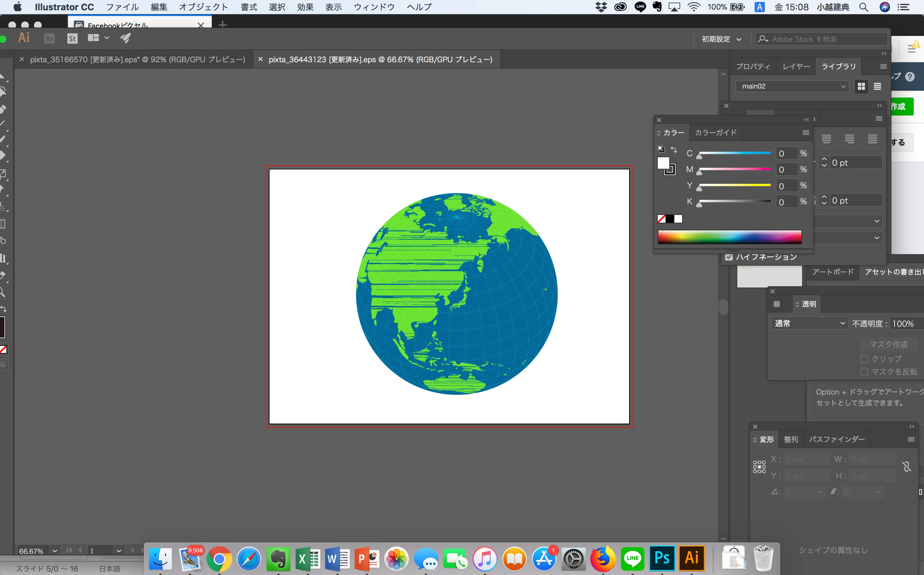Screen dimensions: 924x575
Task: Toggle the ハイフネーション checkbox
Action: [729, 257]
